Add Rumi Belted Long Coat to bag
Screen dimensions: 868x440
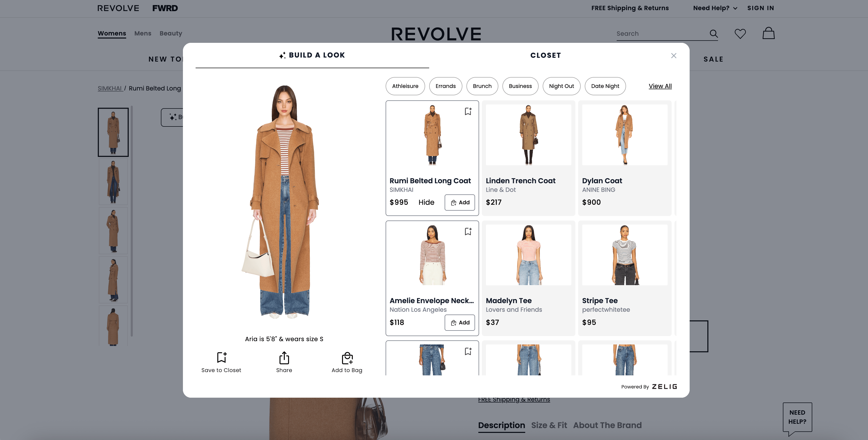pyautogui.click(x=460, y=202)
